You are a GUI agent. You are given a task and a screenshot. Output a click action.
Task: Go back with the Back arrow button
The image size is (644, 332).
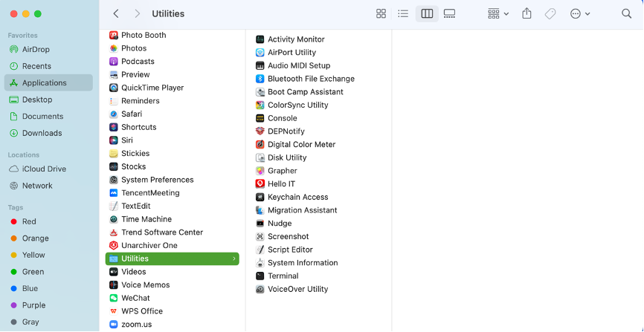115,13
